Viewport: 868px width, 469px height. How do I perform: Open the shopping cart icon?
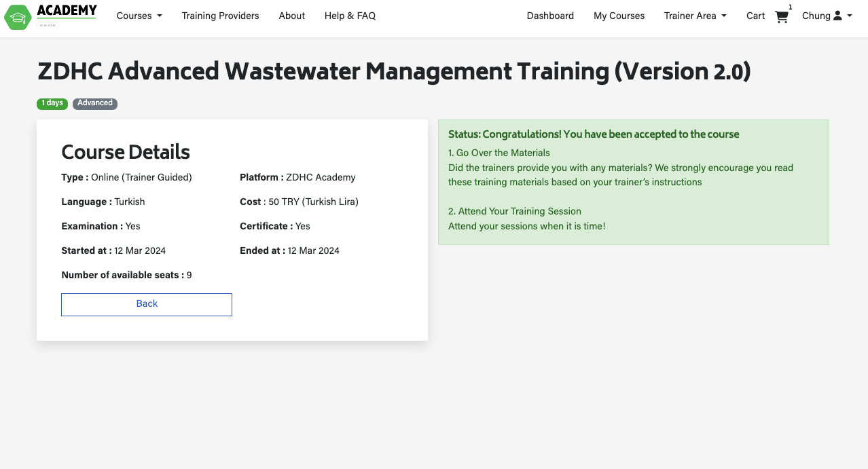[x=782, y=18]
